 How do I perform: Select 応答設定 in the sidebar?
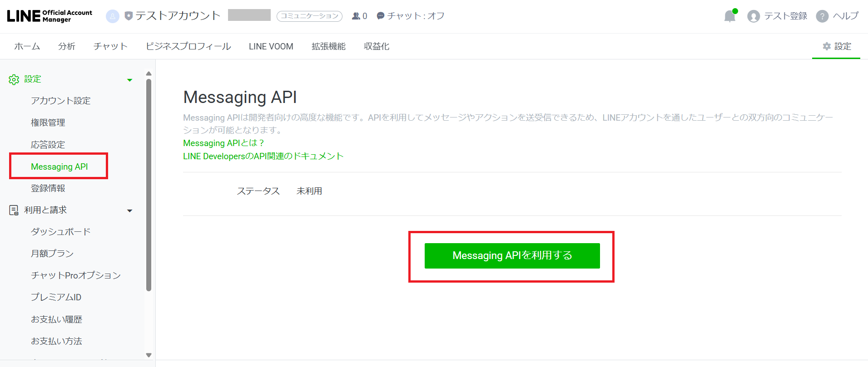[48, 145]
